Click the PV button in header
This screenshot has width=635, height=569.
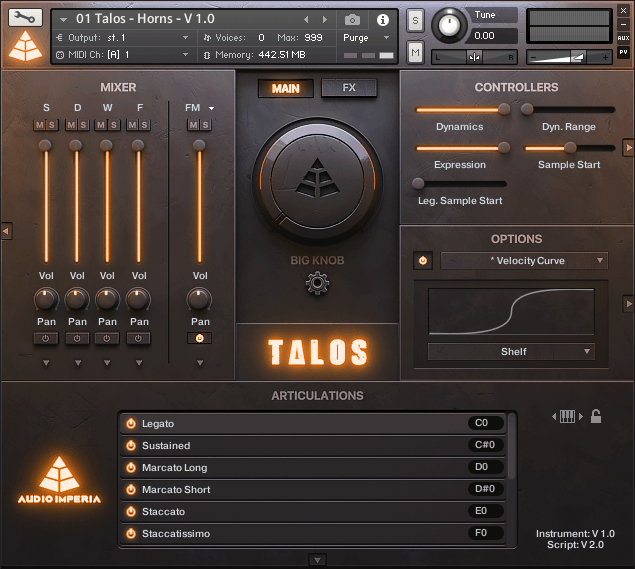coord(623,52)
